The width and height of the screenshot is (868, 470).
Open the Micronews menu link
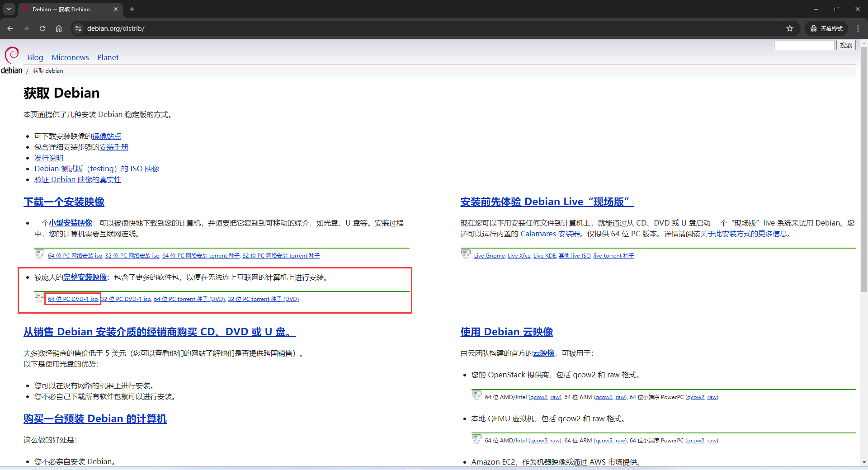[x=70, y=57]
